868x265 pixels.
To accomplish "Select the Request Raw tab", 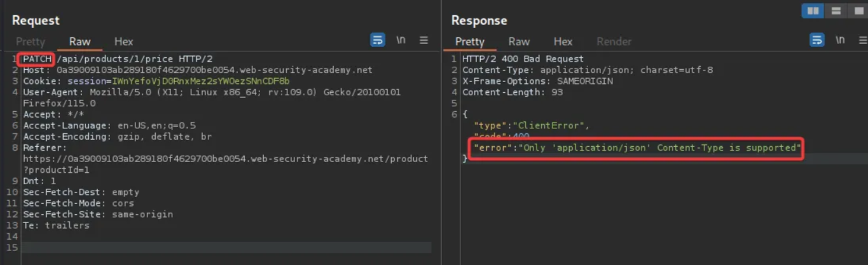I will (79, 41).
